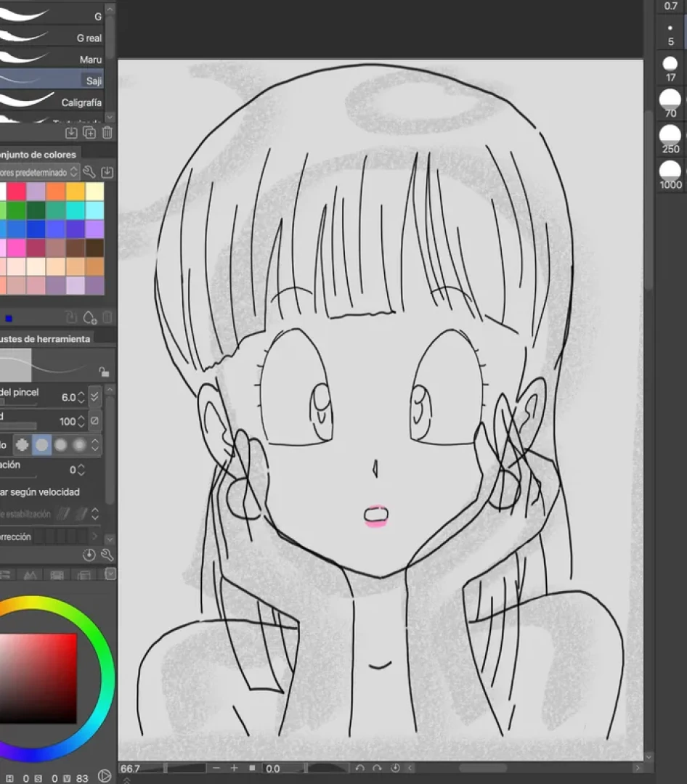Toggle the preview lock icon in tool settings
This screenshot has width=687, height=784.
coord(104,372)
